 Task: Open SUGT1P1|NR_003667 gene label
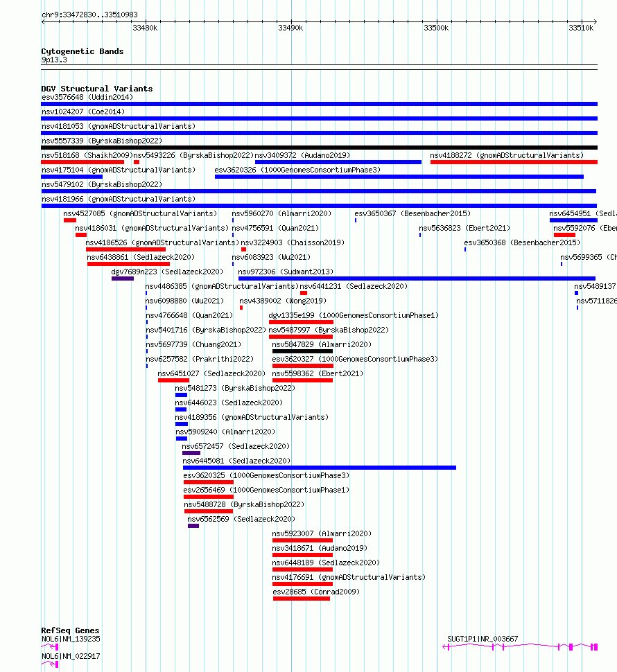click(483, 639)
